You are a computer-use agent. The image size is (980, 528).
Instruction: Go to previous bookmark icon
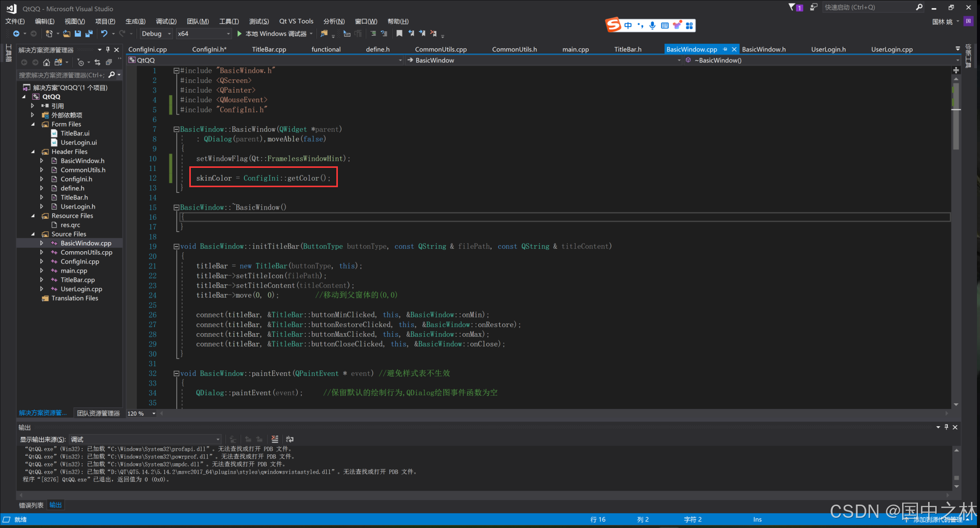point(411,34)
